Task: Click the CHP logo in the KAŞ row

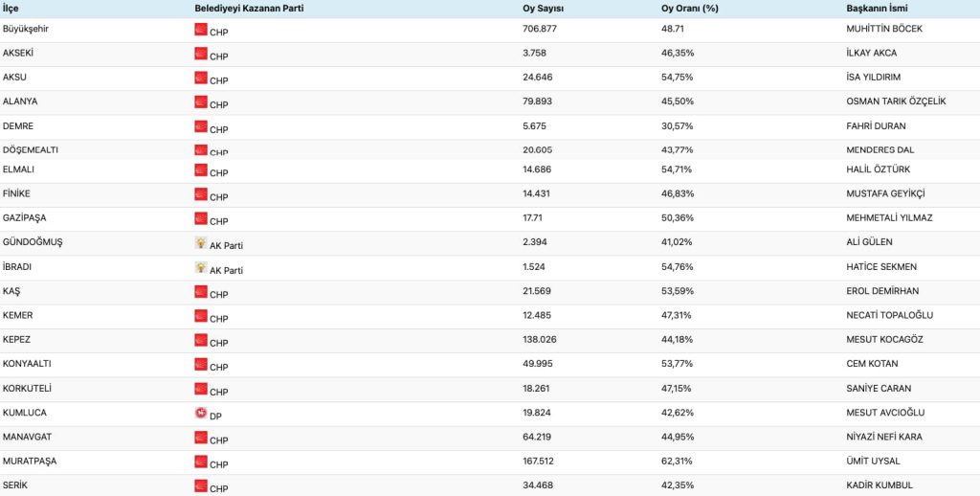Action: (x=201, y=292)
